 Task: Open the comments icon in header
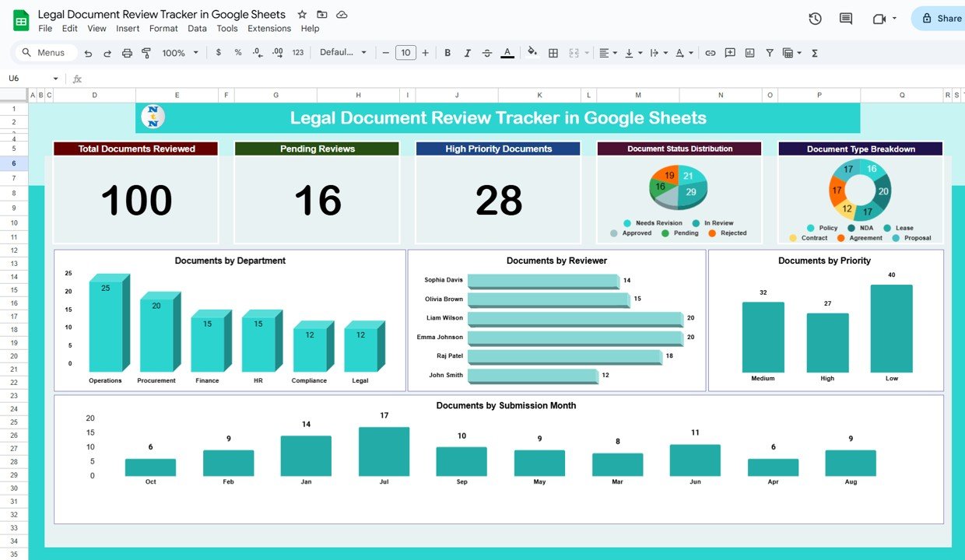pos(846,19)
